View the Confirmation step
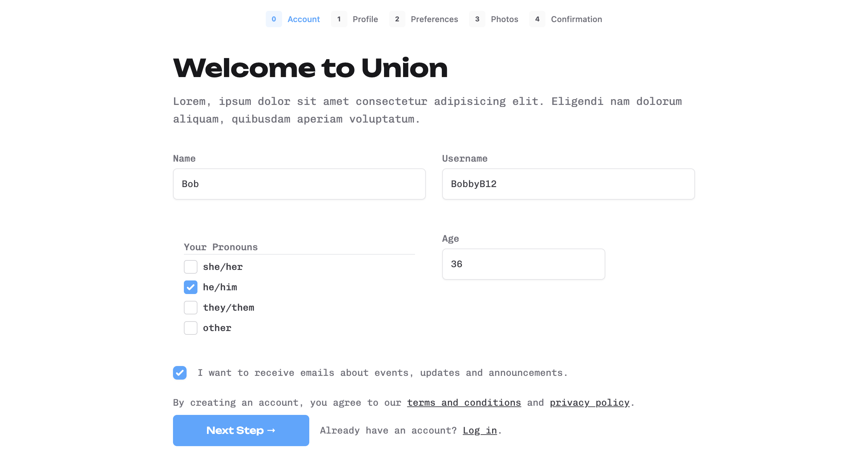The height and width of the screenshot is (457, 868). point(576,19)
